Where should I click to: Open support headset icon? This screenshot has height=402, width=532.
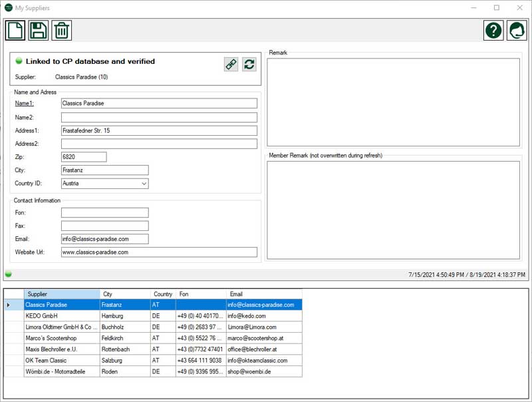click(517, 30)
